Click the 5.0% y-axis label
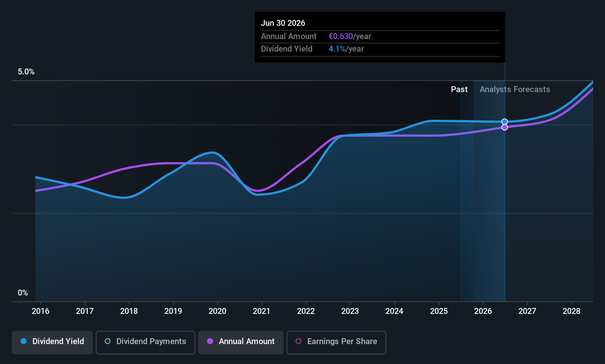This screenshot has height=364, width=605. pos(26,72)
